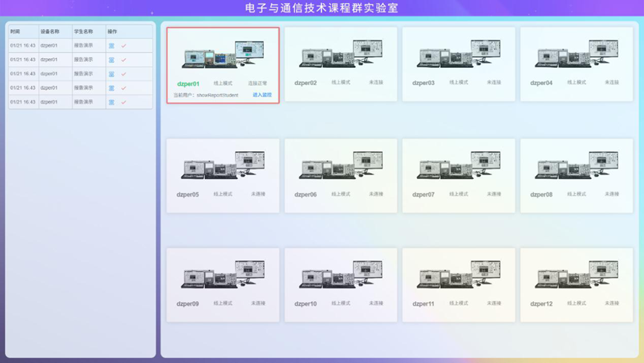
Task: Click the blue view icon in last table row
Action: 112,102
